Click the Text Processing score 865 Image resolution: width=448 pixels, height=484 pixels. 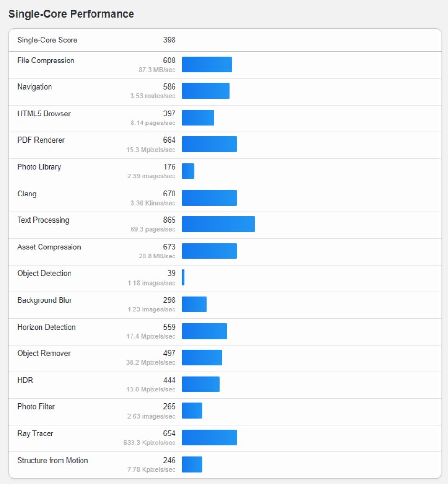(x=169, y=220)
